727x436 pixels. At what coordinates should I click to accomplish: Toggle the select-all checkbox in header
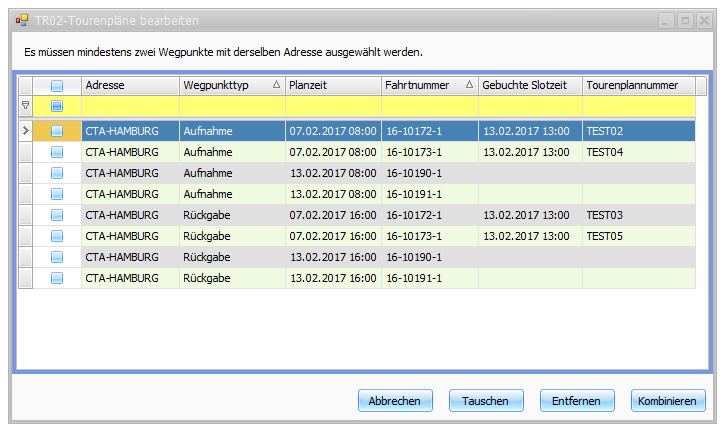[57, 86]
